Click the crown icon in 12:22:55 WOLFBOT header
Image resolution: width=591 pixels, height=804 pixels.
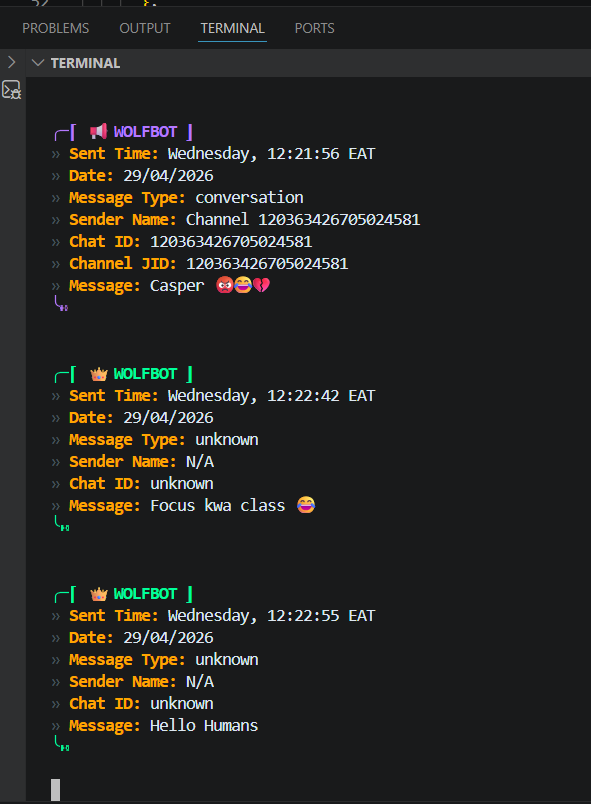point(98,594)
